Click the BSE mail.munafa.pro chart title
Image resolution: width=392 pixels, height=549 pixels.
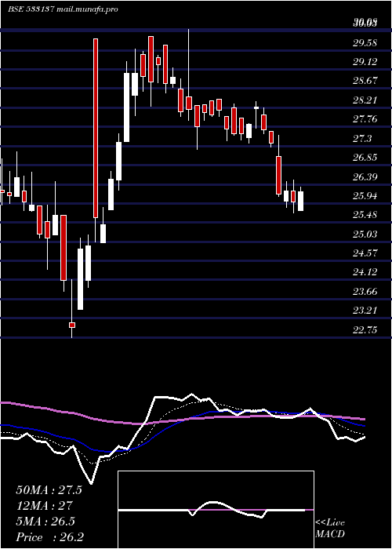click(x=63, y=9)
